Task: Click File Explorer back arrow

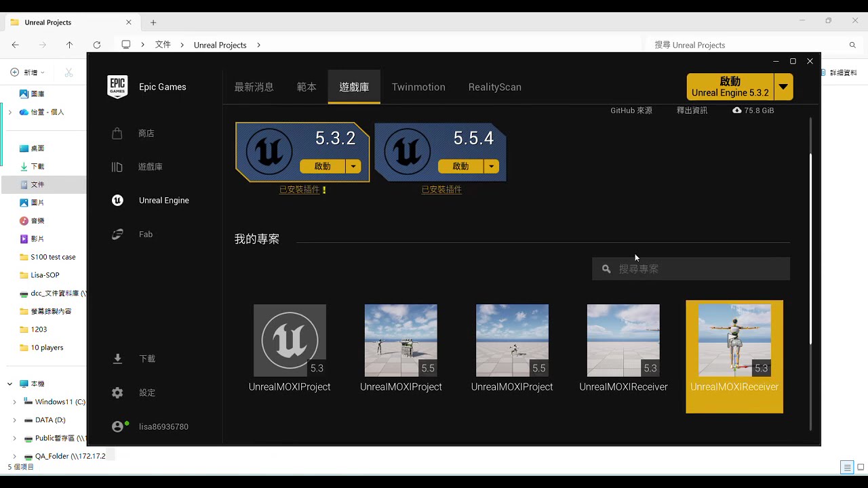Action: pyautogui.click(x=16, y=45)
